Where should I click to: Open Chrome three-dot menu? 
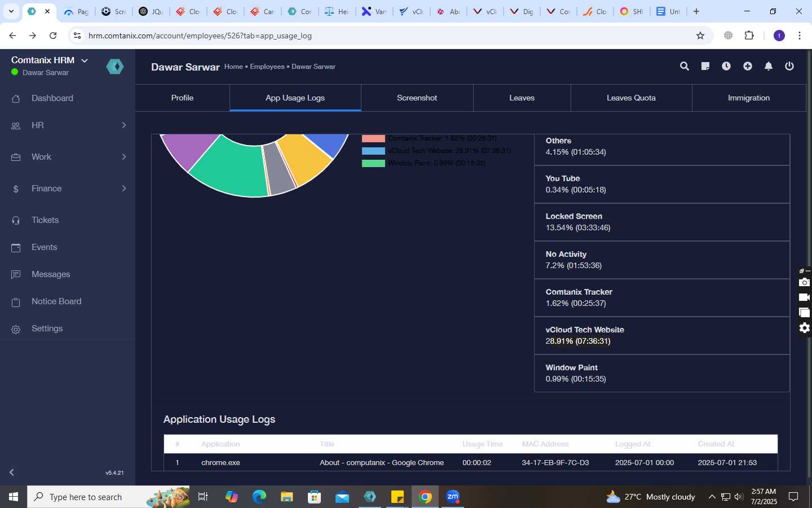pyautogui.click(x=800, y=36)
